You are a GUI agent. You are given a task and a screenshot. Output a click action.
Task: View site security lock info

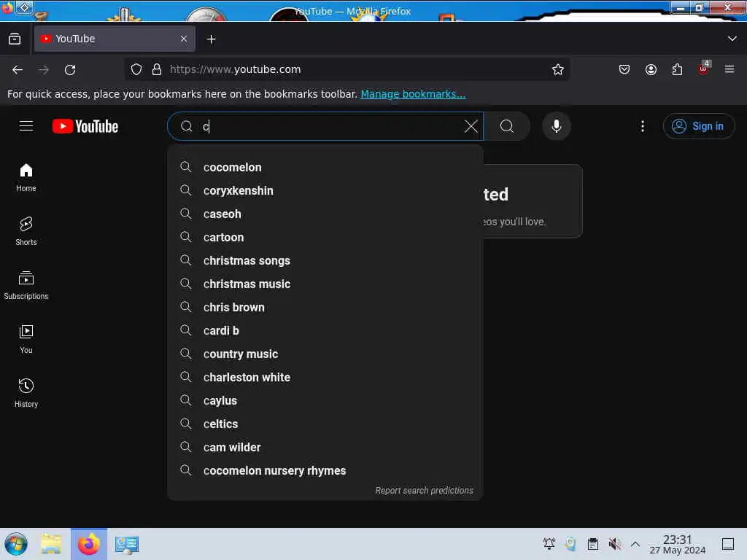(157, 69)
